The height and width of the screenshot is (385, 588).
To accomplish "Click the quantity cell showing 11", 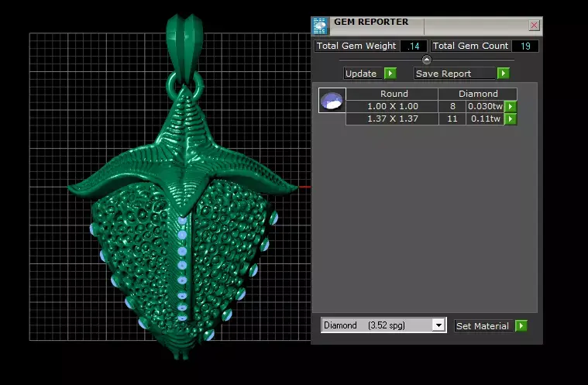I will pos(452,119).
